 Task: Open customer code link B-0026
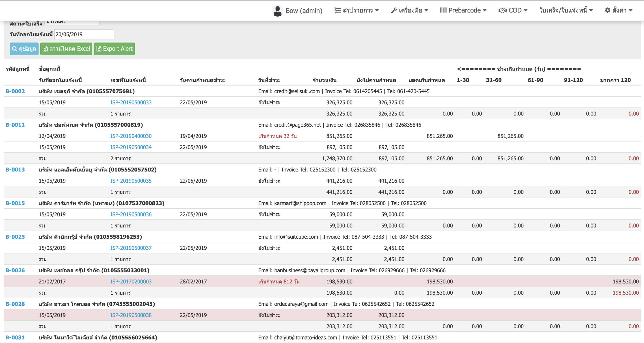tap(15, 270)
